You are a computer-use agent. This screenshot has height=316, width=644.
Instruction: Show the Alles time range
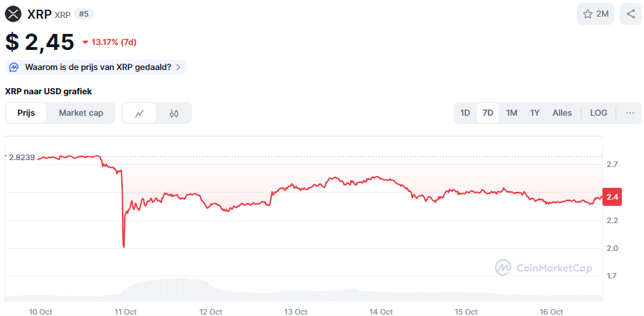click(562, 113)
